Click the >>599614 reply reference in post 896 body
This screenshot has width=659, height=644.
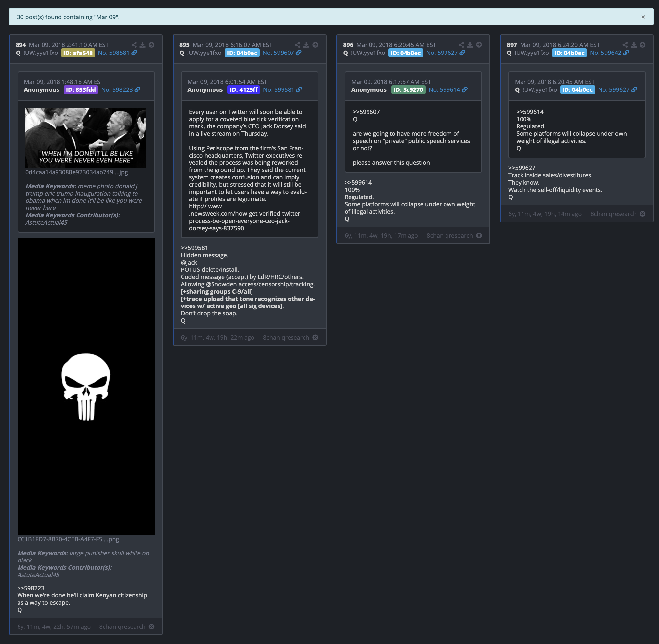pyautogui.click(x=358, y=182)
